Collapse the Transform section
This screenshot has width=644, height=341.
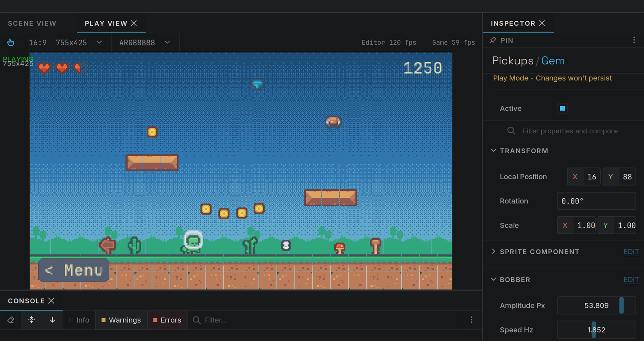pos(493,151)
